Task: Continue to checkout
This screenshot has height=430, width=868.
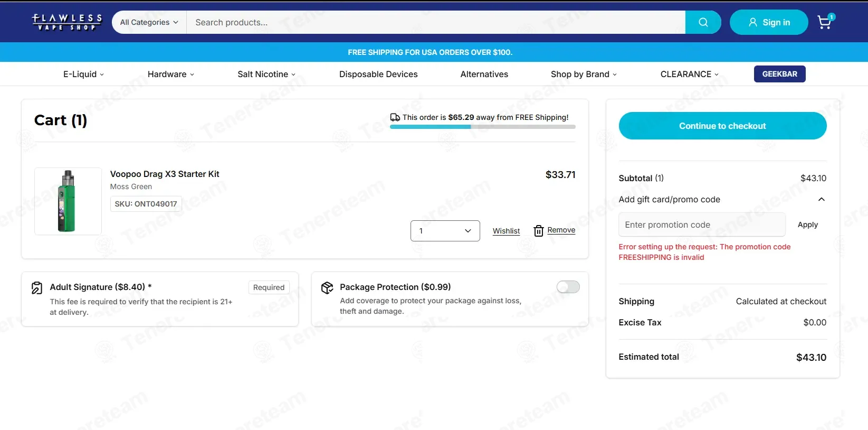Action: point(722,126)
